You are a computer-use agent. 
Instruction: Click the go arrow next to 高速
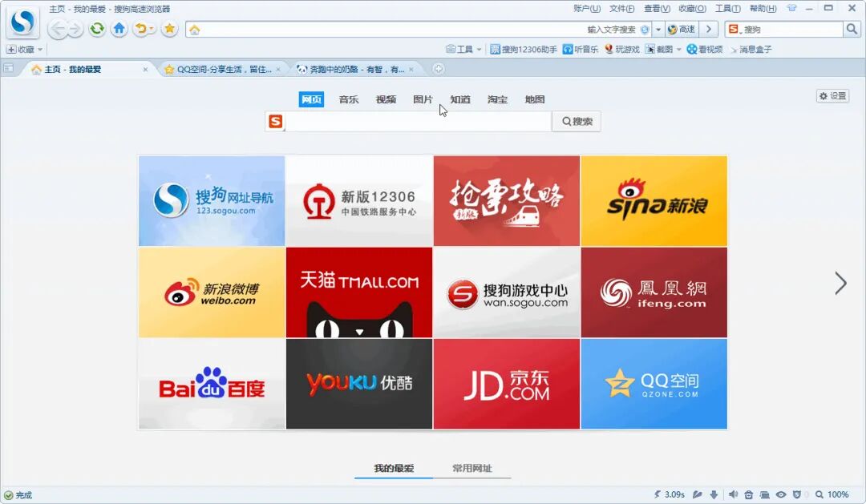tap(709, 30)
